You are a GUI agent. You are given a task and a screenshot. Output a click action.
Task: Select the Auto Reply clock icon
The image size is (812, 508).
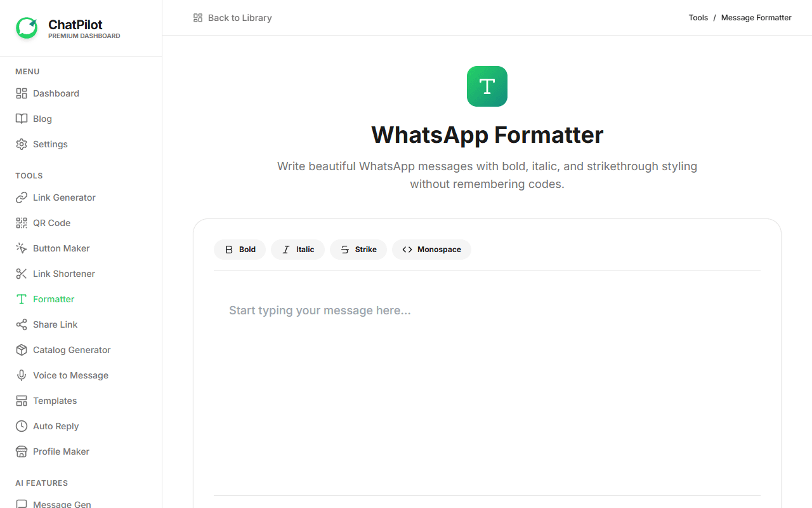[x=22, y=426]
